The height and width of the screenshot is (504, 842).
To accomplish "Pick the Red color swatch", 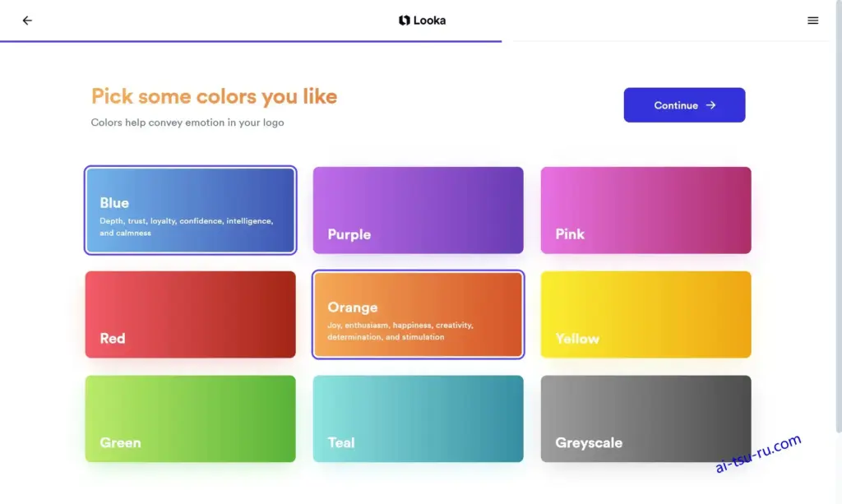I will click(x=190, y=315).
